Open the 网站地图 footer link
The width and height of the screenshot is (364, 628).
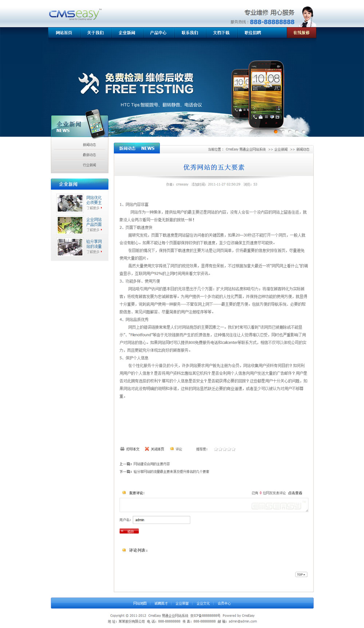tap(140, 604)
